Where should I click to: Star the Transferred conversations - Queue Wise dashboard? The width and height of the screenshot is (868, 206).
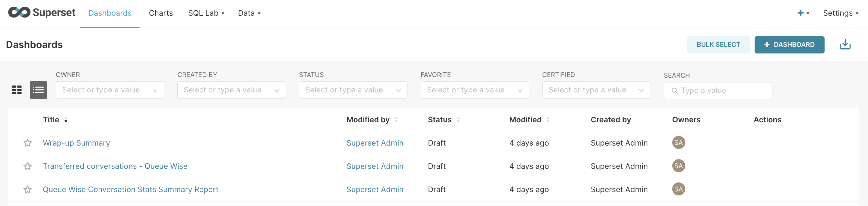click(x=28, y=166)
